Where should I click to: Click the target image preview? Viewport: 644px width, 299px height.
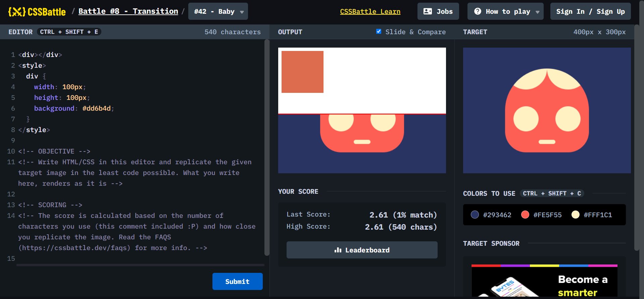[547, 110]
